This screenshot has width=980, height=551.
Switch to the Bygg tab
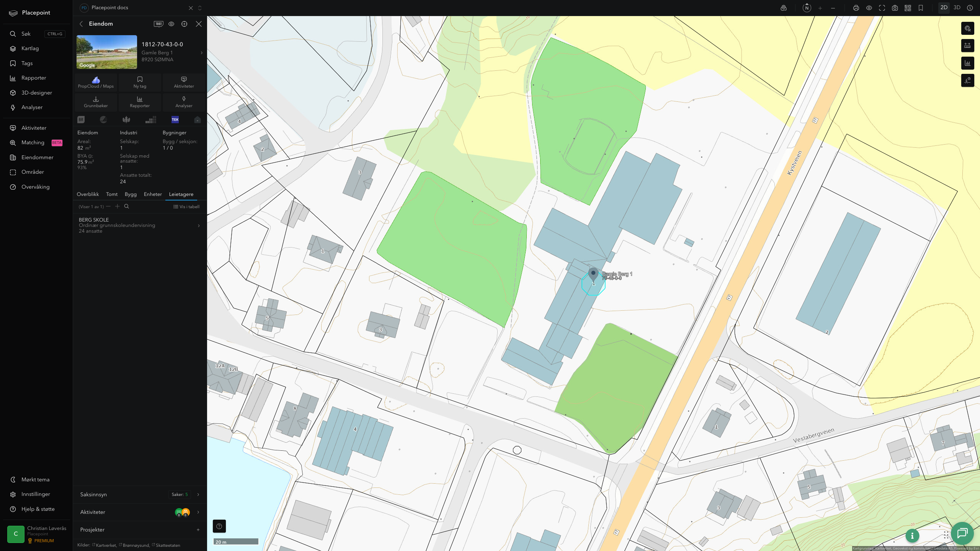click(x=131, y=194)
